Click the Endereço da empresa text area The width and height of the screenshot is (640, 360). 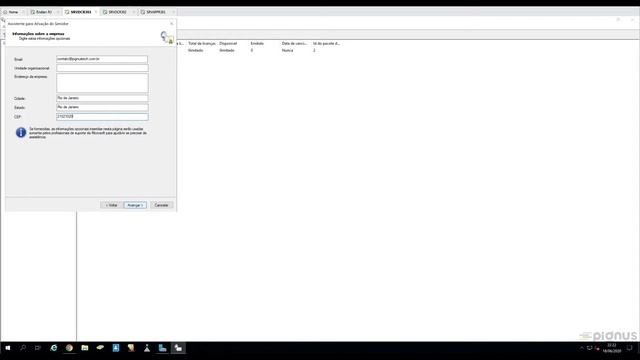pyautogui.click(x=102, y=83)
